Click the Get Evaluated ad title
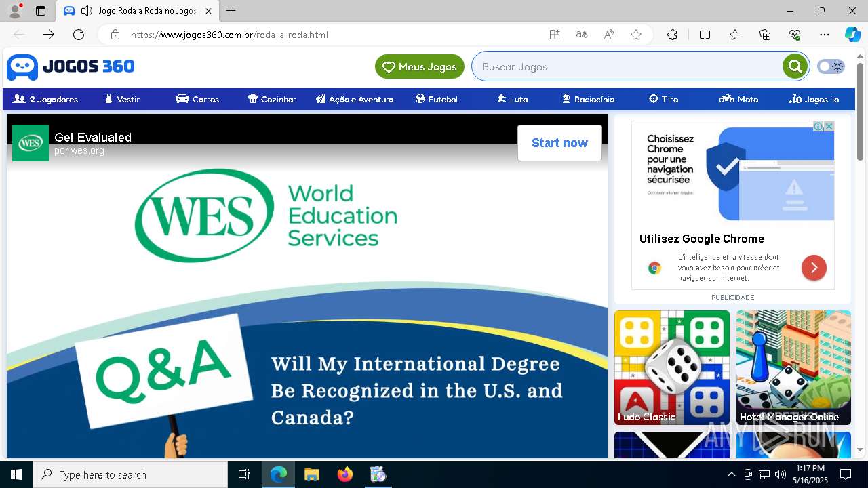The height and width of the screenshot is (488, 868). click(93, 137)
